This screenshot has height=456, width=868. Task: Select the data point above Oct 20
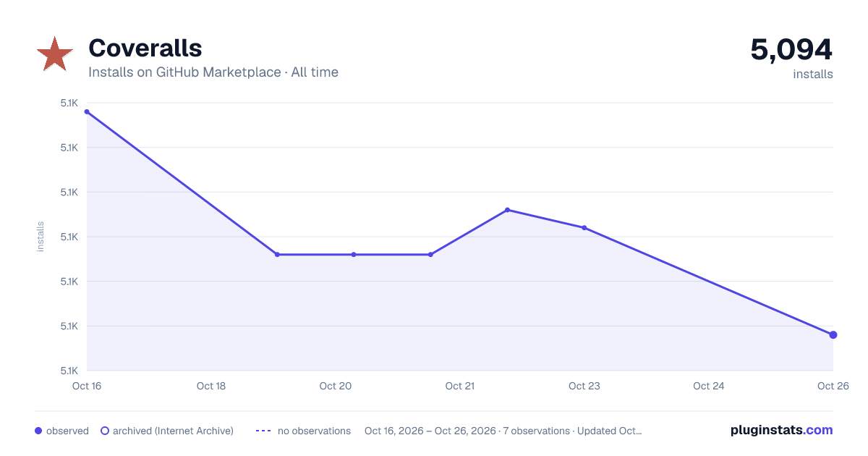click(x=354, y=254)
